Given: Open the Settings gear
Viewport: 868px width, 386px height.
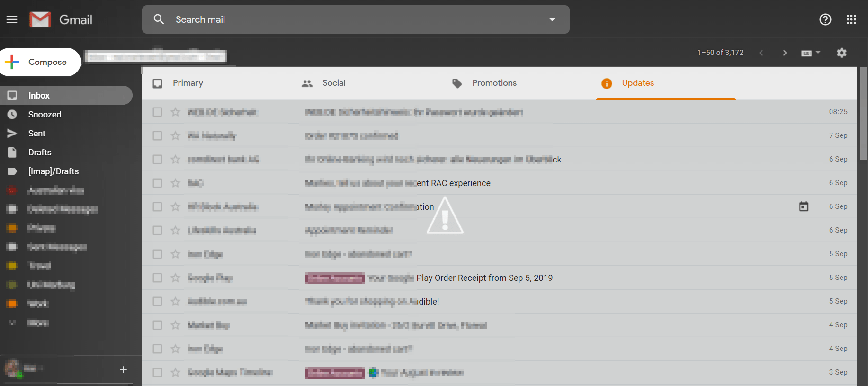Looking at the screenshot, I should point(841,53).
